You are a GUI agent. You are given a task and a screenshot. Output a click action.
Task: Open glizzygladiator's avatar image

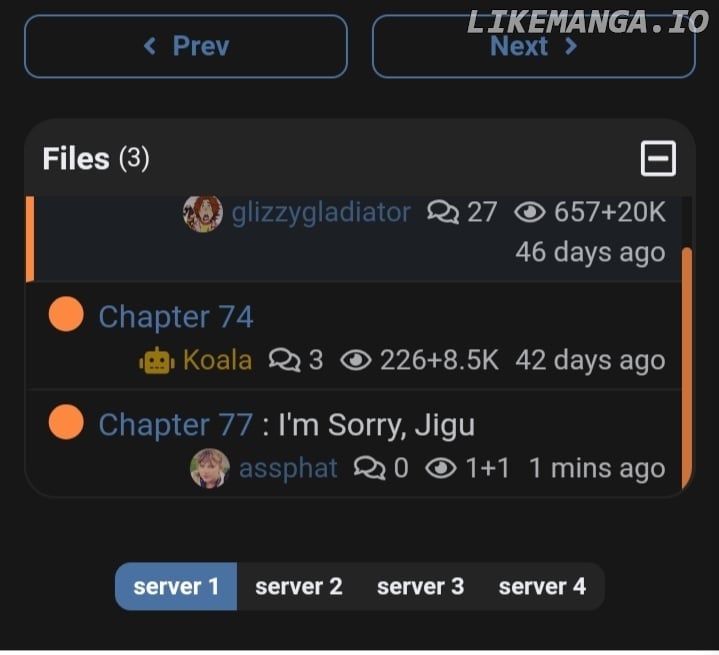[x=203, y=213]
